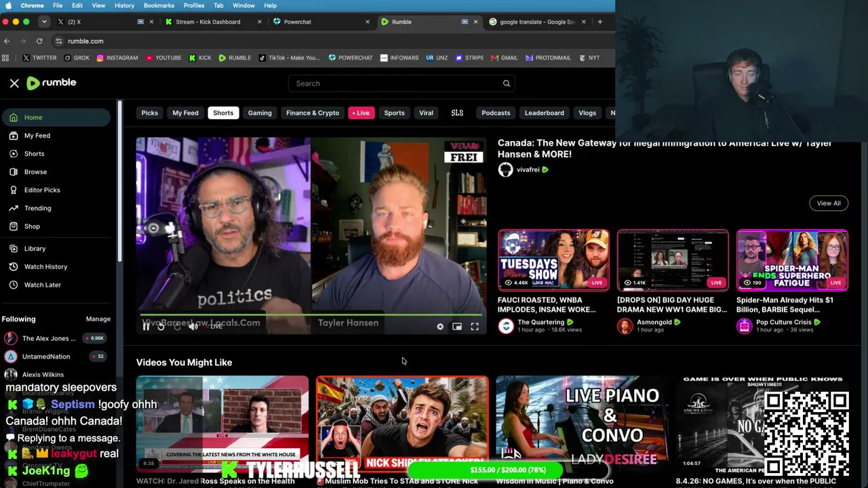
Task: Open the Rumble logo homepage
Action: point(52,83)
